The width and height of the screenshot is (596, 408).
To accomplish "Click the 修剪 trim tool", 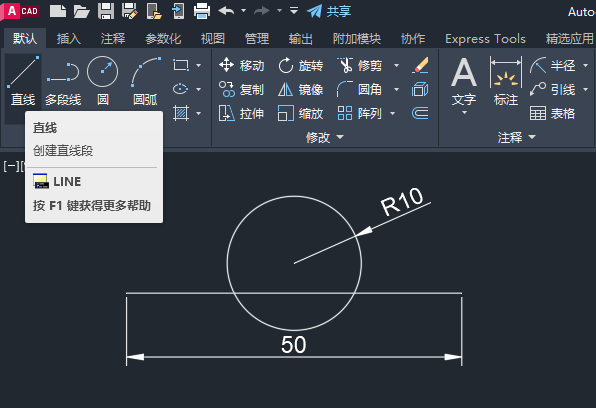I will pos(359,65).
